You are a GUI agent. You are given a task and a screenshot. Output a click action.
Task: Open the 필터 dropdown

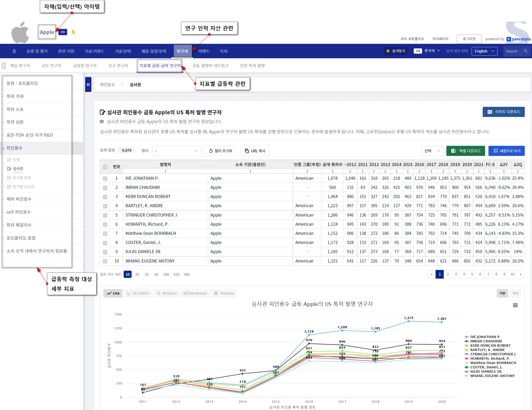[x=176, y=151]
